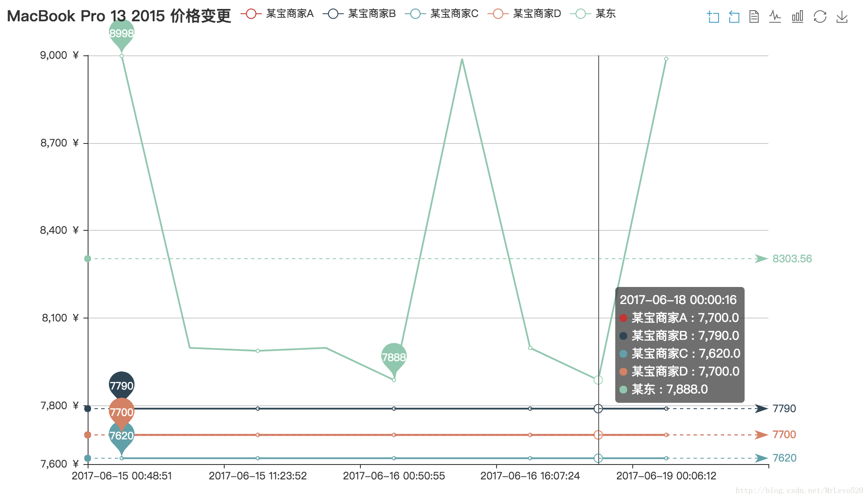Image resolution: width=868 pixels, height=499 pixels.
Task: Click x-axis label 2017-06-15 00:48:51
Action: [x=122, y=476]
